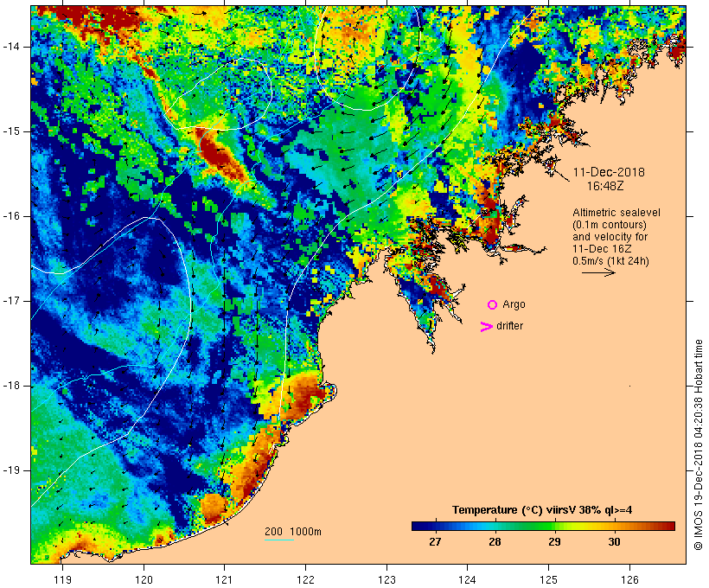Click longitude label 121
709x588 pixels.
tap(224, 579)
